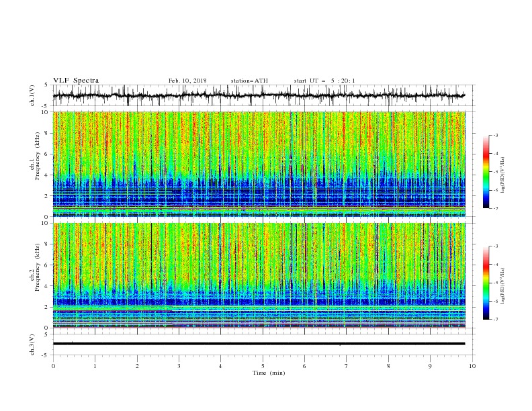Click the 'Time (min)' axis label

coord(269,373)
